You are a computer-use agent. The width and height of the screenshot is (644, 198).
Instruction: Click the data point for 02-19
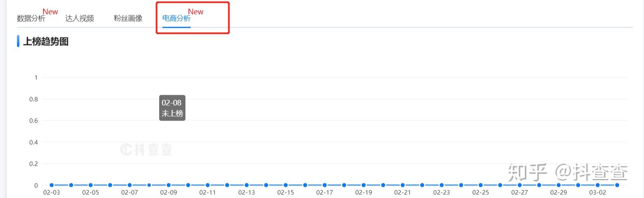pyautogui.click(x=364, y=185)
